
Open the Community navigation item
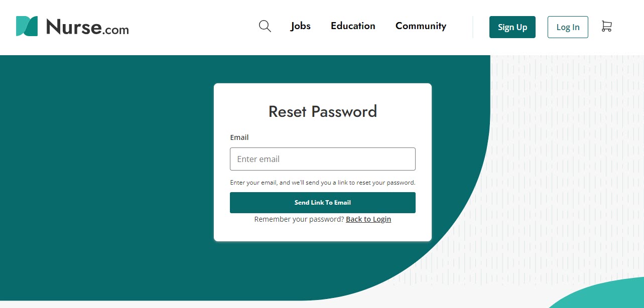click(x=421, y=26)
